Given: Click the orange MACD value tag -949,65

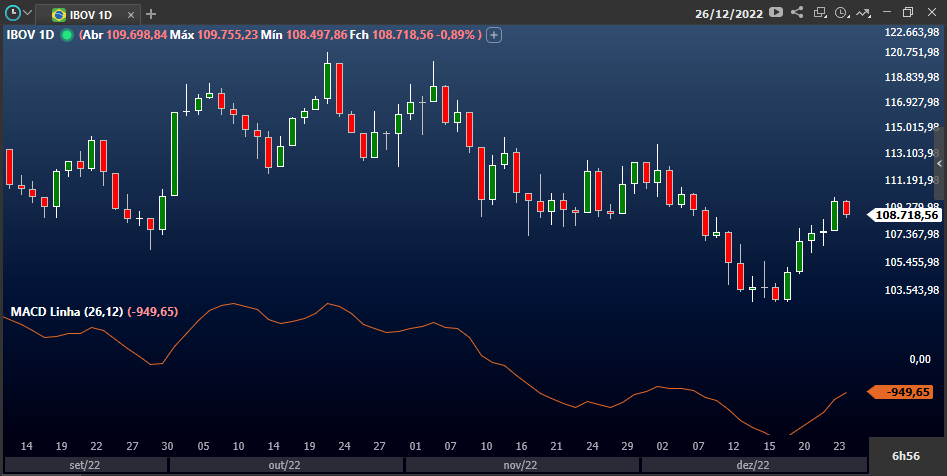Looking at the screenshot, I should coord(901,392).
